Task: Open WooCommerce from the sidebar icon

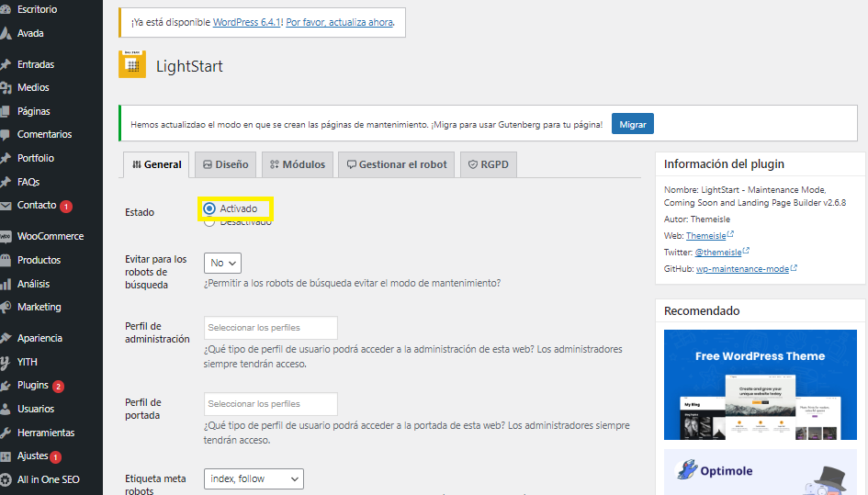Action: [x=6, y=236]
